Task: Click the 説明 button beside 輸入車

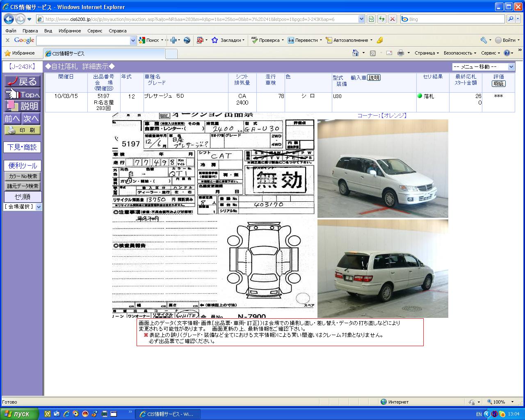Action: (x=374, y=78)
